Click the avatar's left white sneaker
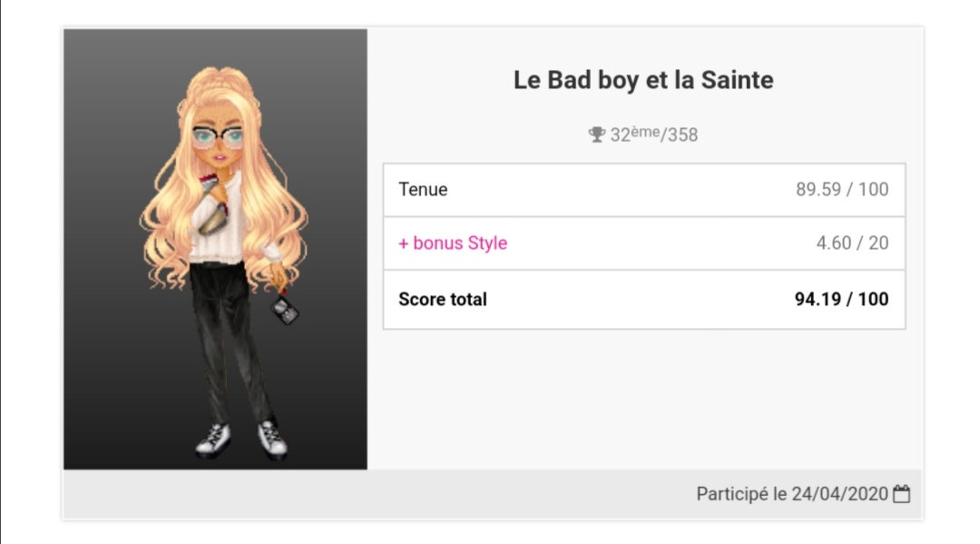Viewport: 980px width, 544px height. pos(214,441)
